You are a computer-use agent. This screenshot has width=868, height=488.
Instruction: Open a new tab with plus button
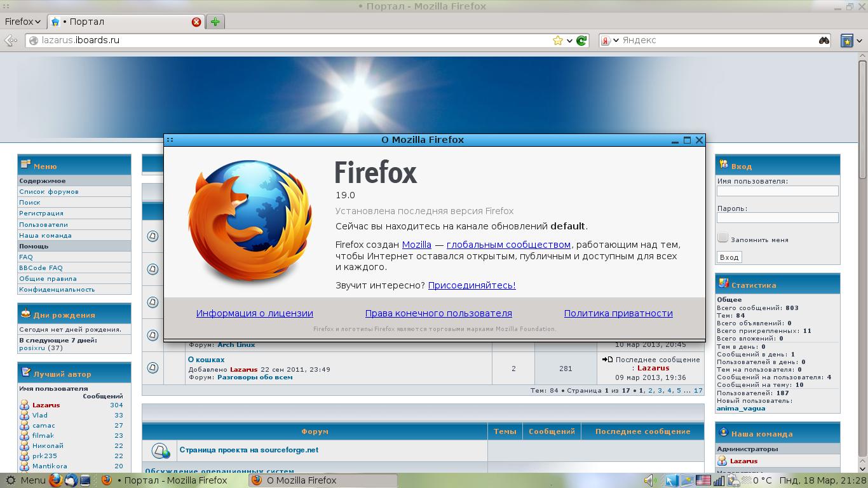215,22
